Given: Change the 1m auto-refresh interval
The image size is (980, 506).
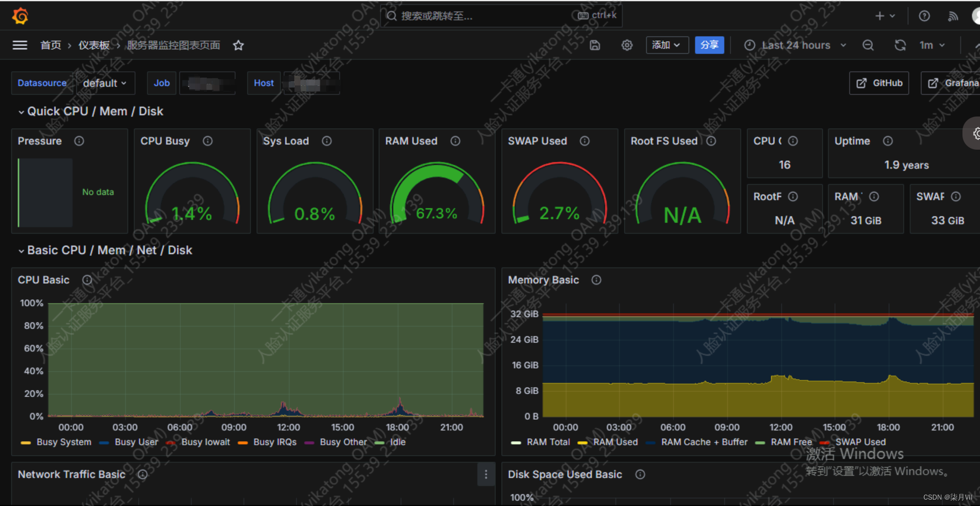Looking at the screenshot, I should tap(929, 45).
